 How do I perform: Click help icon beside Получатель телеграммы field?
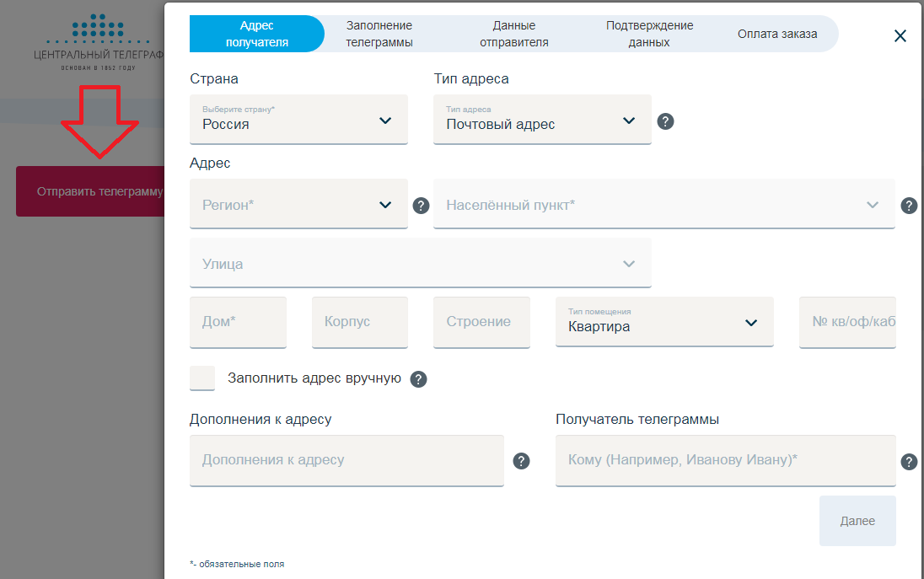tap(909, 462)
